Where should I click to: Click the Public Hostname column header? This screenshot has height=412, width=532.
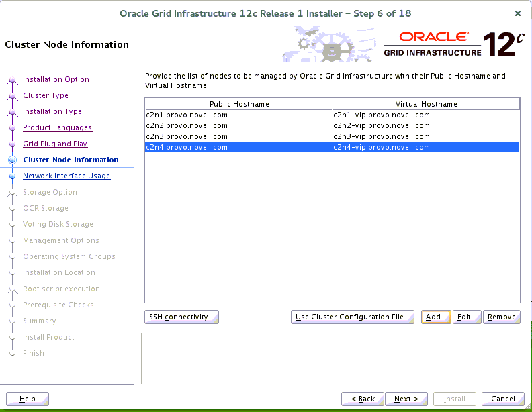239,104
